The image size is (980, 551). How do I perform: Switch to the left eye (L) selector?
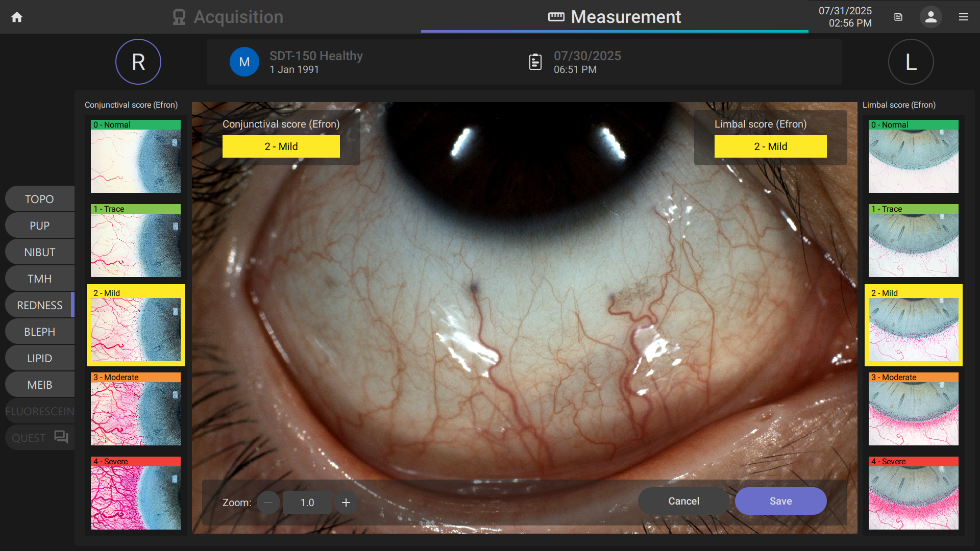click(911, 61)
